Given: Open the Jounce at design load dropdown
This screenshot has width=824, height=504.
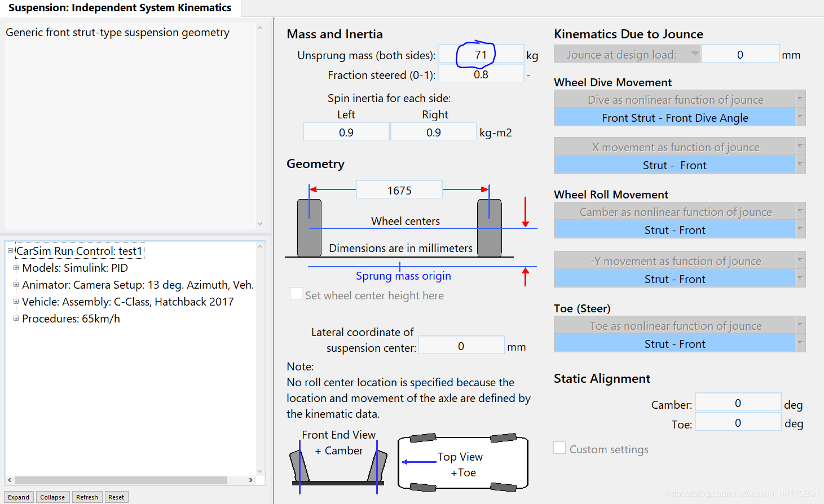Looking at the screenshot, I should 627,54.
